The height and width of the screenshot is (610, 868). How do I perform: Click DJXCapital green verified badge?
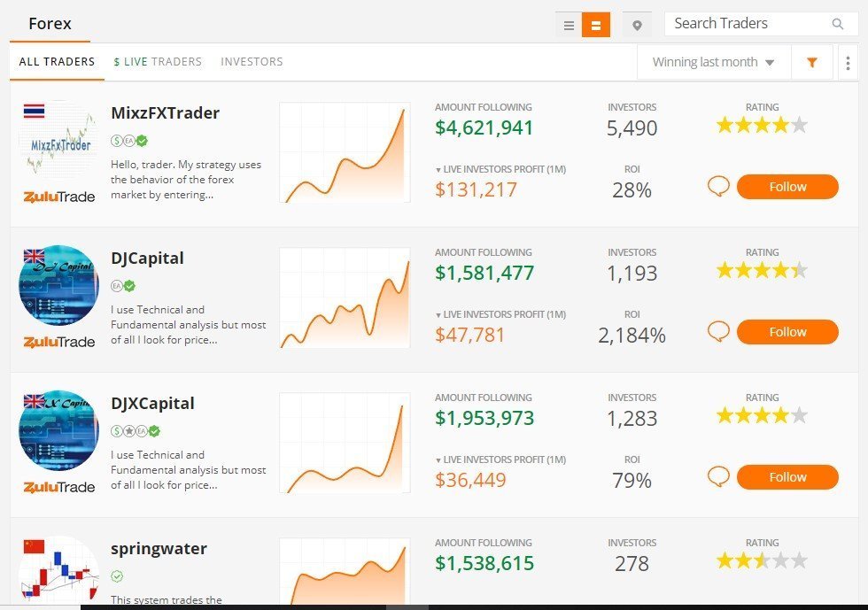154,431
